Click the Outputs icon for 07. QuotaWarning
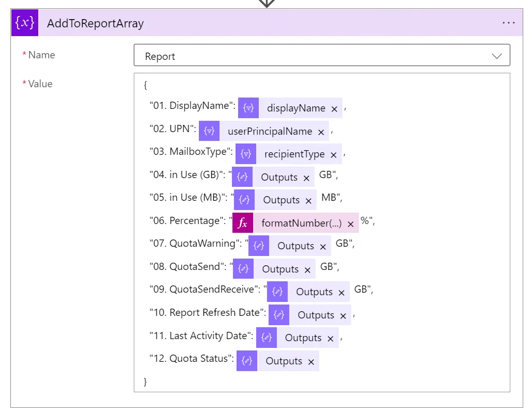Image resolution: width=532 pixels, height=416 pixels. 259,246
